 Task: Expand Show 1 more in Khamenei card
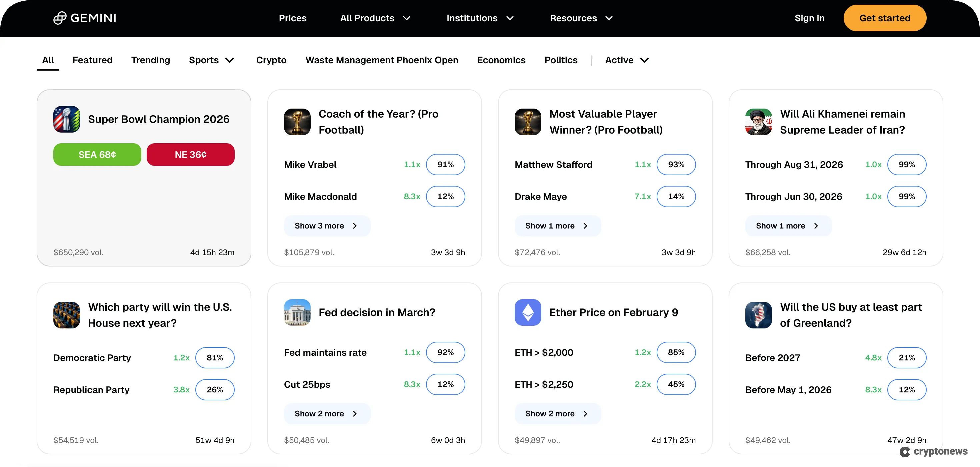point(788,226)
